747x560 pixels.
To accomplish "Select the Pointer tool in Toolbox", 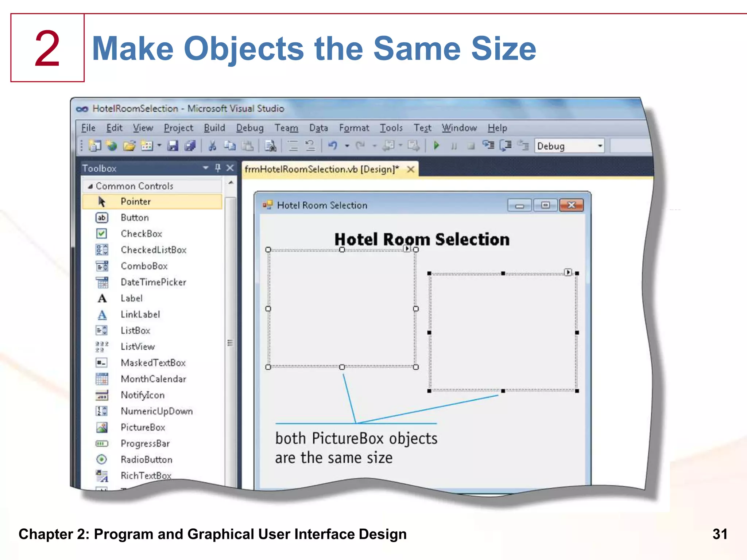I will pos(152,202).
